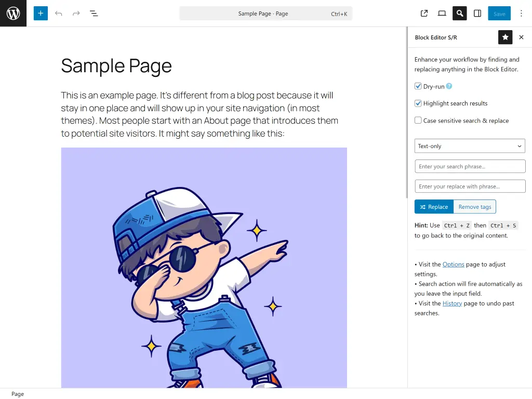Save the Sample Page

click(x=499, y=13)
